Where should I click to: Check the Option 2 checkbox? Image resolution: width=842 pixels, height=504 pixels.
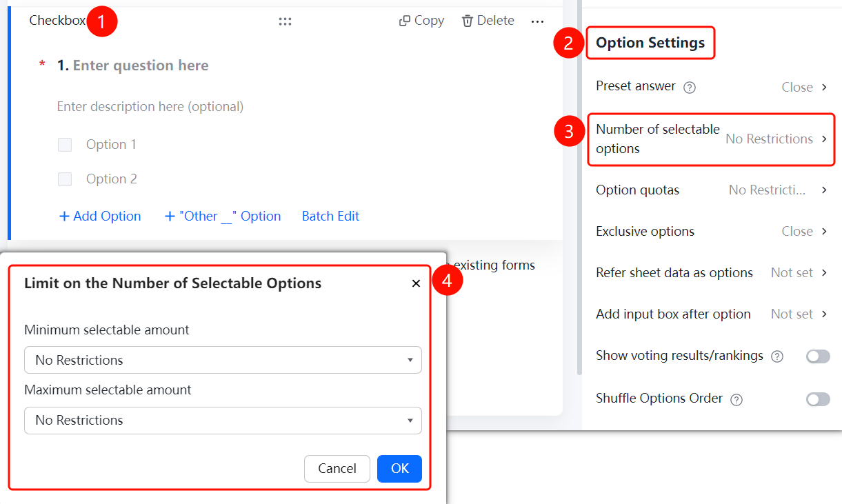pos(65,179)
